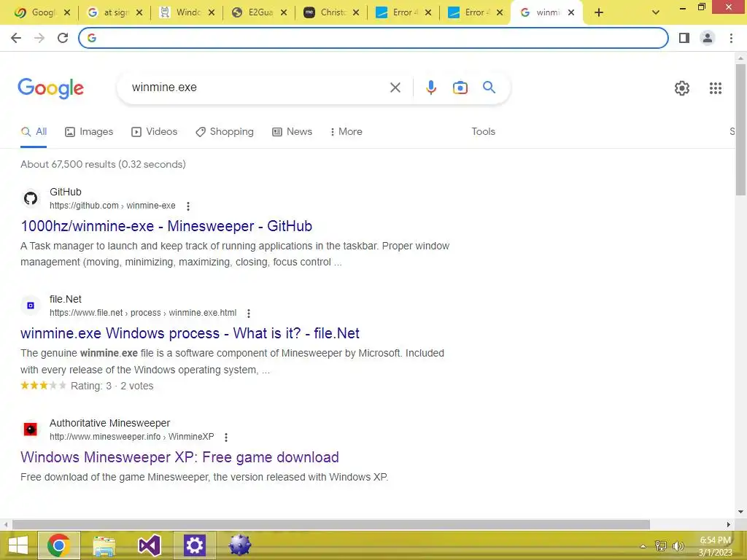Switch to the Images results tab
This screenshot has width=747, height=560.
(x=89, y=132)
